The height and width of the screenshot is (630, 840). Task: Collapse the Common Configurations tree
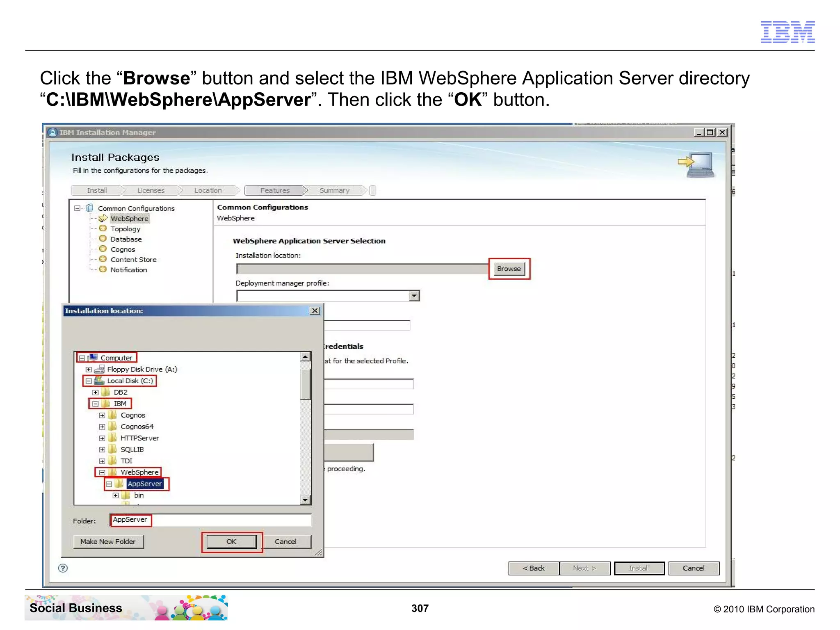point(77,208)
